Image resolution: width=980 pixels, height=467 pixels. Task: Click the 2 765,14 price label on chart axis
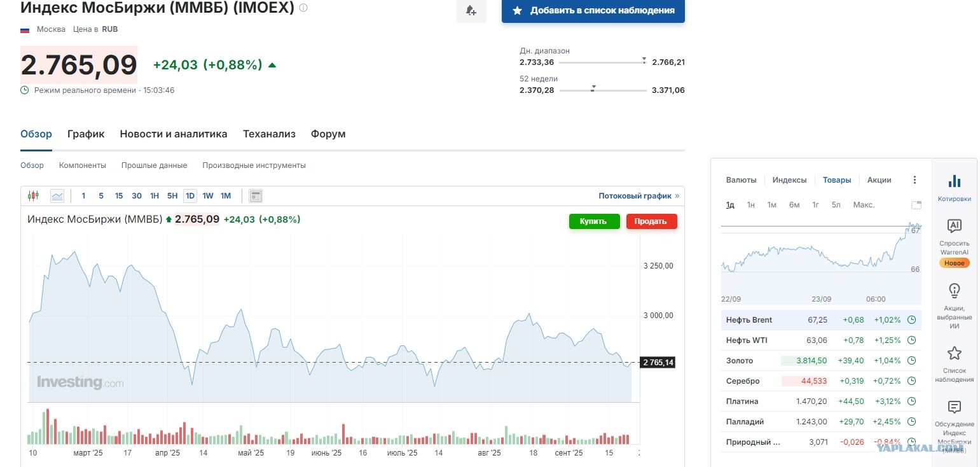[658, 363]
